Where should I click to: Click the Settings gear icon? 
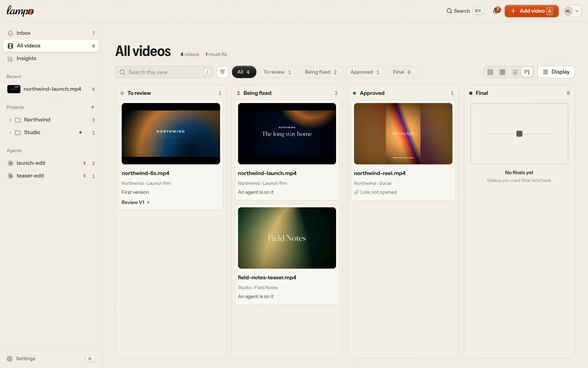tap(10, 359)
